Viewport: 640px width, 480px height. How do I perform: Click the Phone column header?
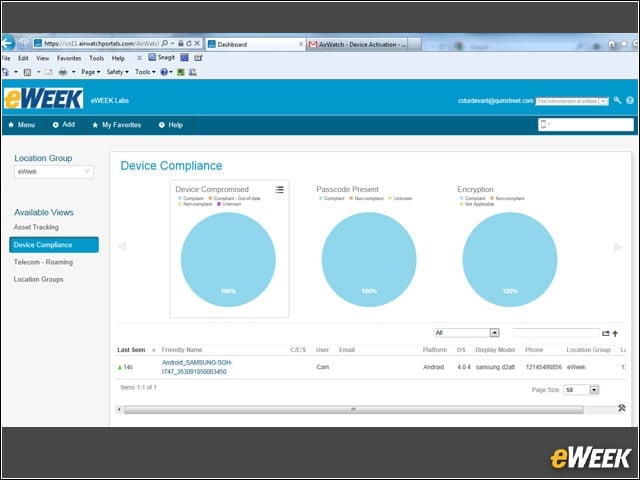[534, 350]
